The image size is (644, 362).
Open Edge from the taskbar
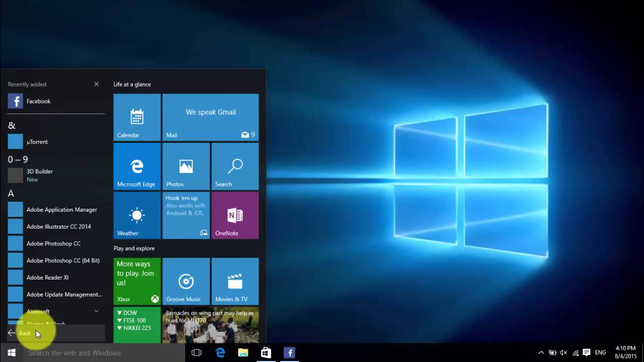tap(220, 353)
